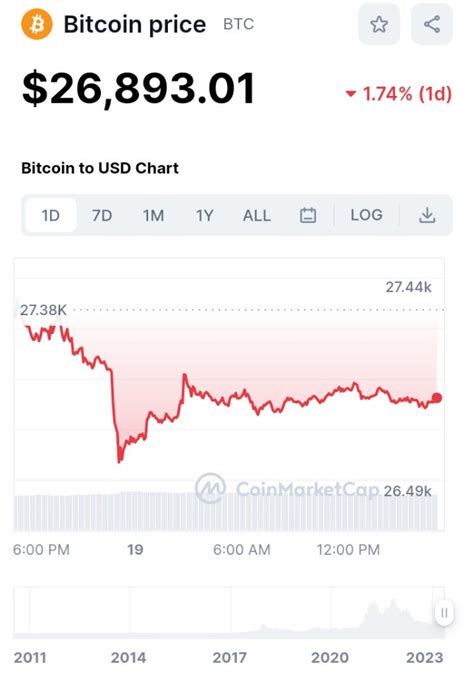Click the red current price dot on chart
Image resolution: width=474 pixels, height=684 pixels.
tap(437, 397)
